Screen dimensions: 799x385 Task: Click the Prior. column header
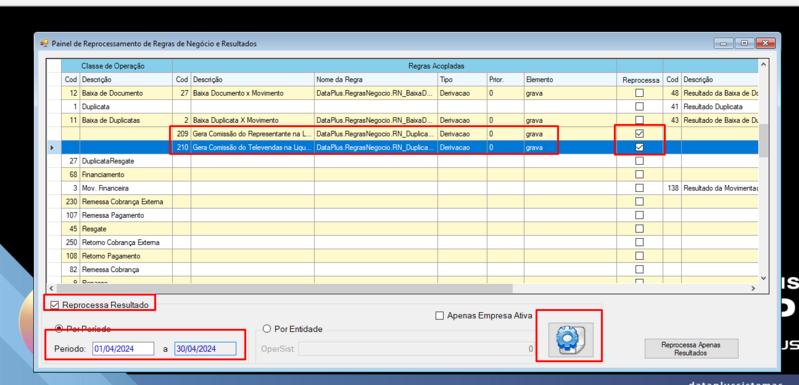pos(505,80)
